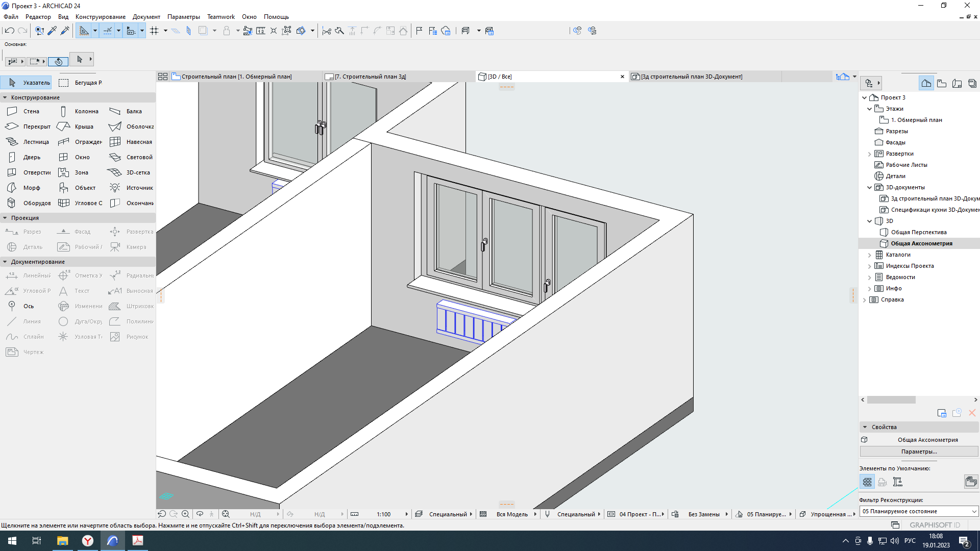Image resolution: width=980 pixels, height=551 pixels.
Task: Select the Beam tool
Action: click(133, 111)
